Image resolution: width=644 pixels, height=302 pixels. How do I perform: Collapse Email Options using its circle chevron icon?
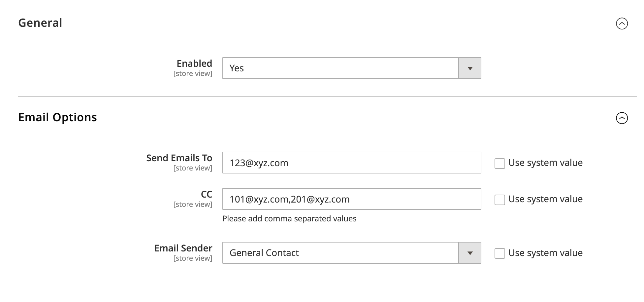(622, 118)
